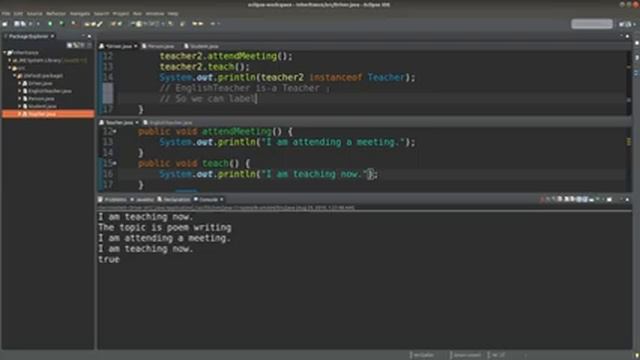Image resolution: width=640 pixels, height=360 pixels.
Task: Open the Project menu
Action: [121, 13]
